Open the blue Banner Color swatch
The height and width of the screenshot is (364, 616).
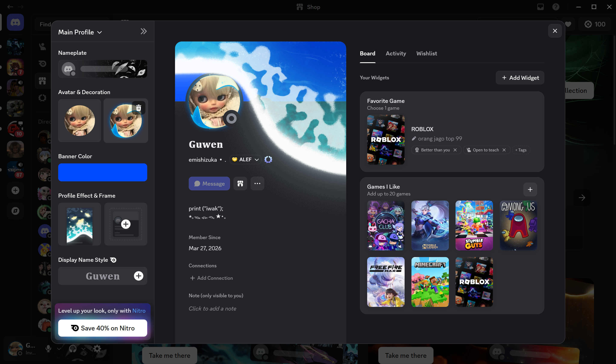[102, 172]
